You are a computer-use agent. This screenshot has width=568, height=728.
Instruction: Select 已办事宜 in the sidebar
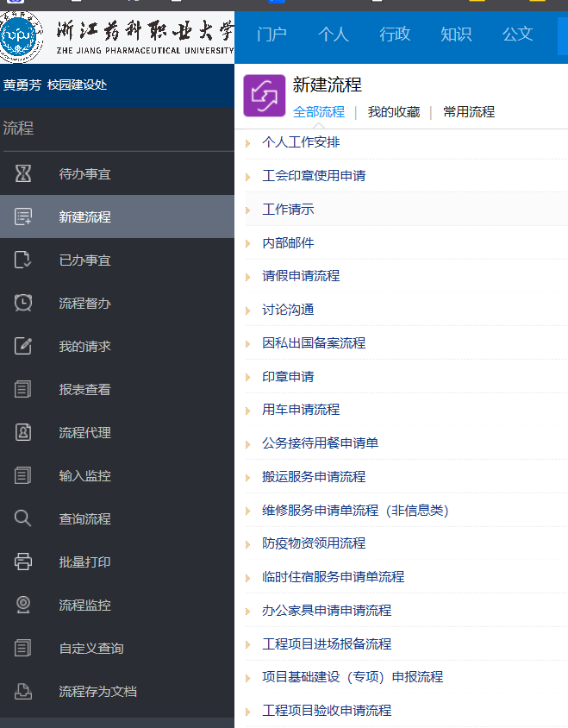[x=84, y=260]
